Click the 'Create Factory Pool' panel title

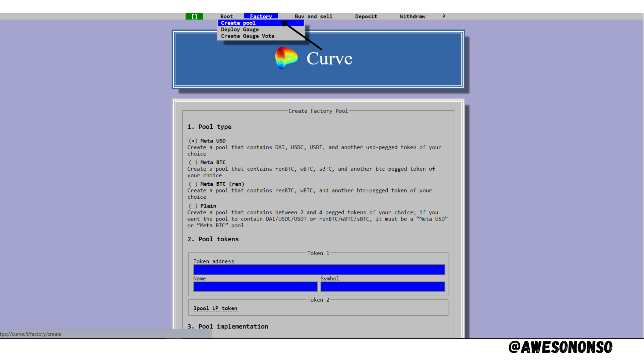point(318,111)
